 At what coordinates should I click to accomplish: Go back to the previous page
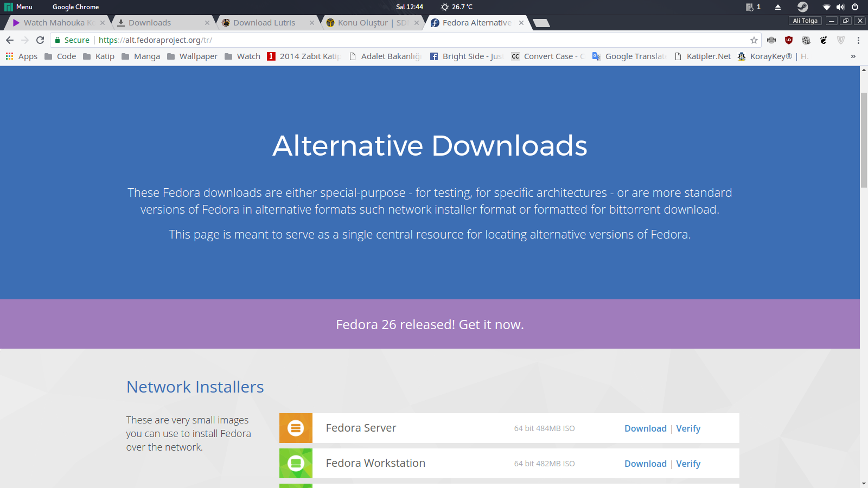[x=10, y=40]
